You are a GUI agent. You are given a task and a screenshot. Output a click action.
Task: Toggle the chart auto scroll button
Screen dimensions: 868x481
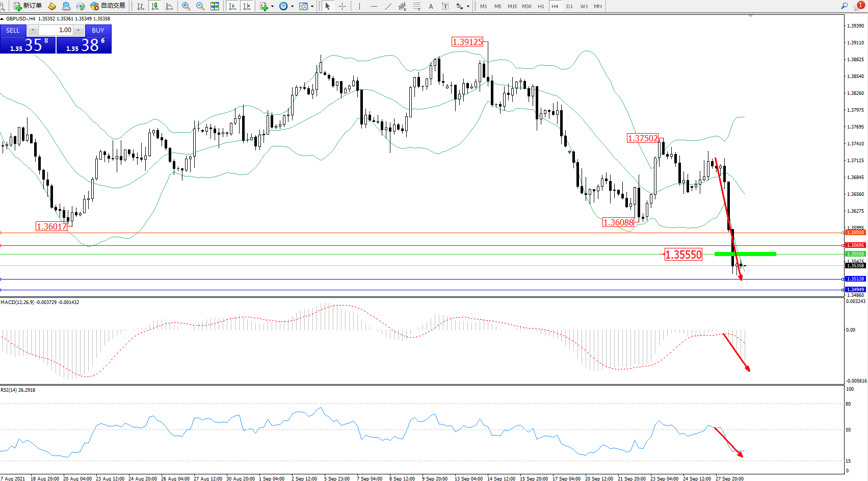pyautogui.click(x=232, y=6)
